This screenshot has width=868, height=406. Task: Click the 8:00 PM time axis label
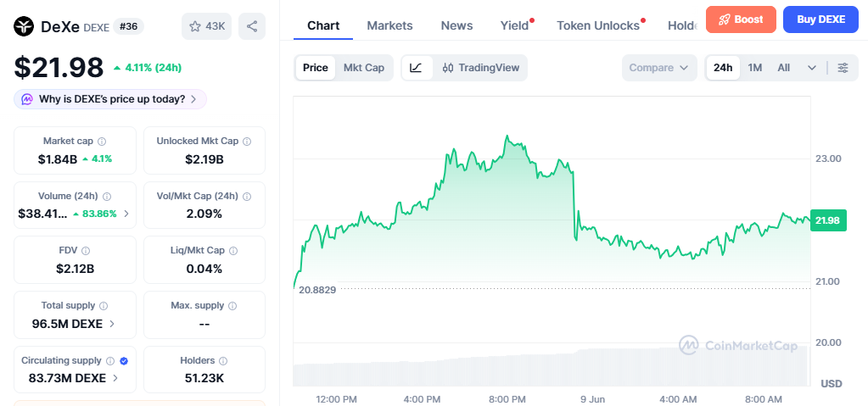[x=507, y=399]
